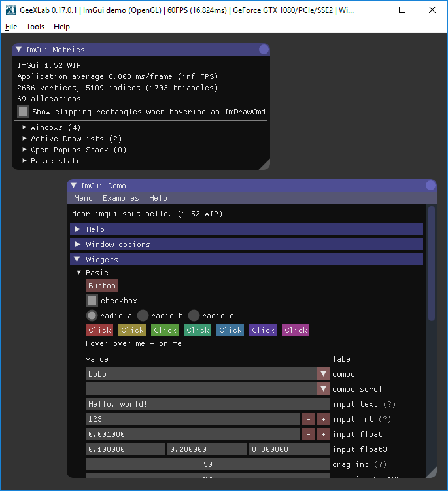The height and width of the screenshot is (491, 448).
Task: Click the empty combo scroll field
Action: coord(201,389)
